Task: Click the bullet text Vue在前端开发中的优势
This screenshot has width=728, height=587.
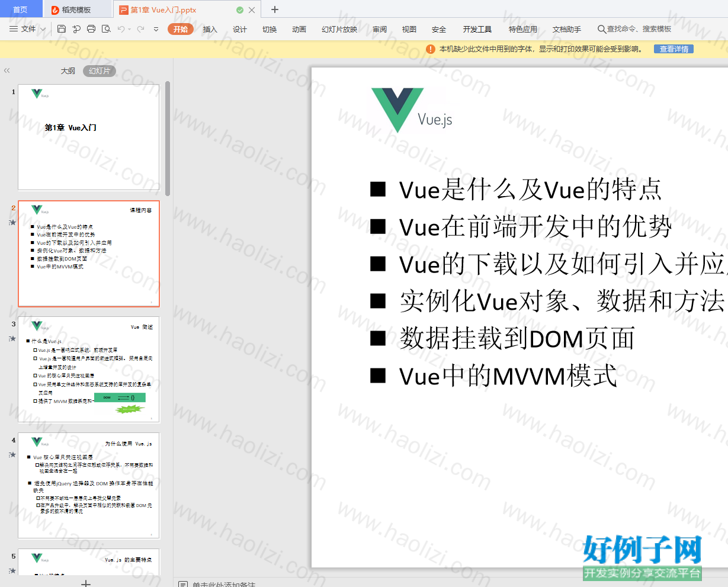Action: (535, 227)
